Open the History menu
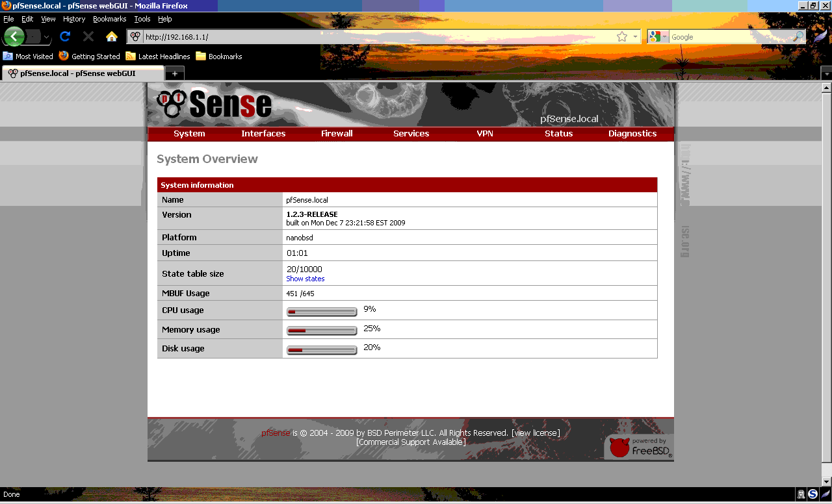The image size is (832, 504). (x=74, y=19)
